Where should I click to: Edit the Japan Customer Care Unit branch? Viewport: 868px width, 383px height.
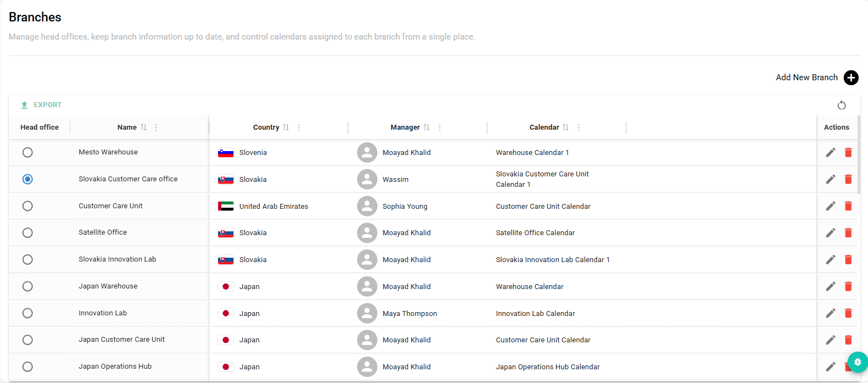click(831, 340)
